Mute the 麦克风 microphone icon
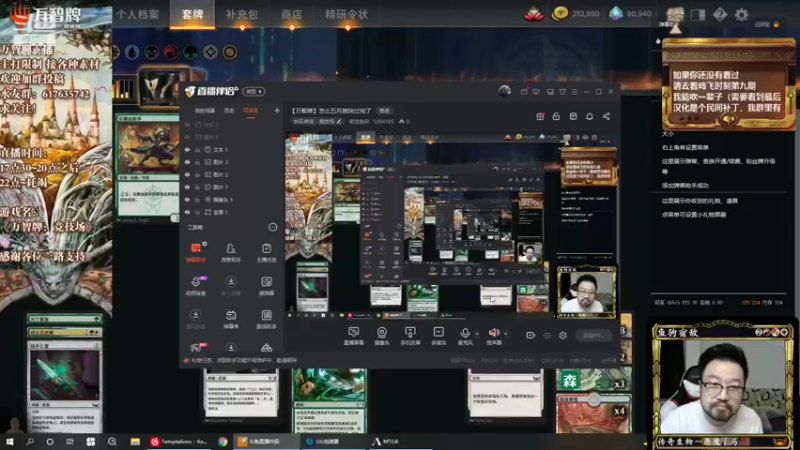 coord(465,333)
